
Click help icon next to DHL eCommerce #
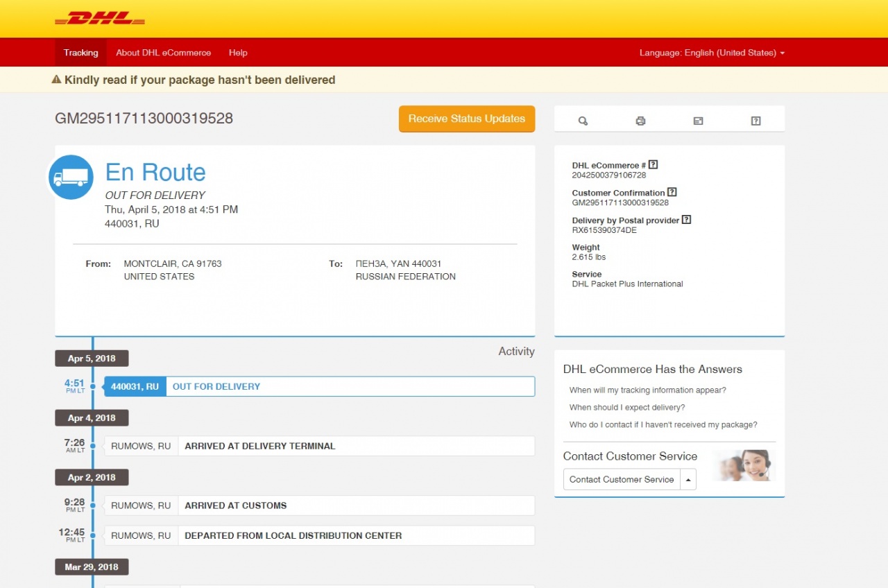[653, 165]
